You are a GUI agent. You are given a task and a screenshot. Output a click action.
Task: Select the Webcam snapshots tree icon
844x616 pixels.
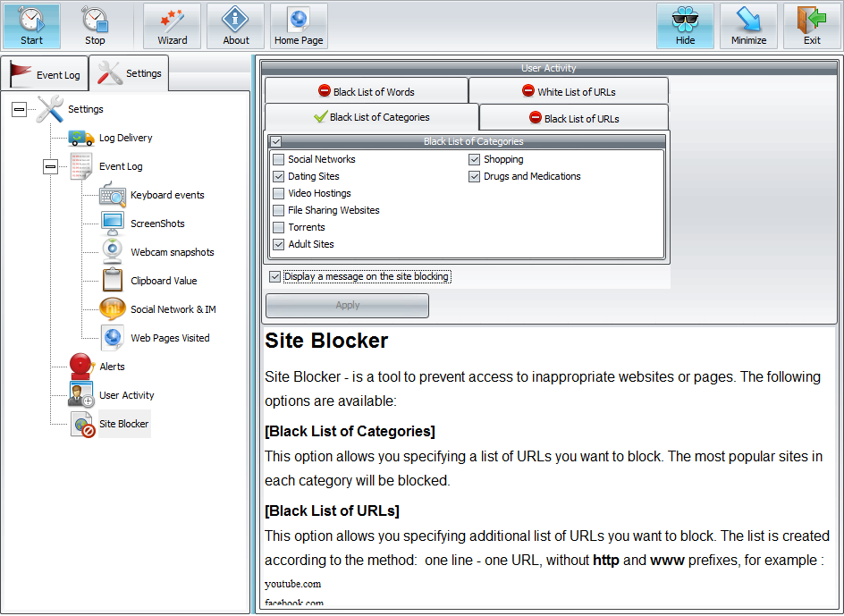[114, 252]
